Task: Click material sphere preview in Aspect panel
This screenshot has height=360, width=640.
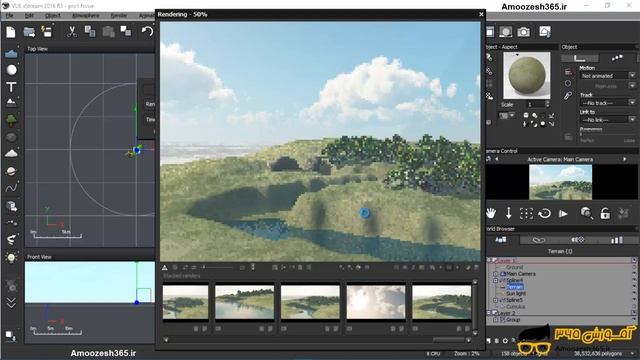Action: click(527, 76)
